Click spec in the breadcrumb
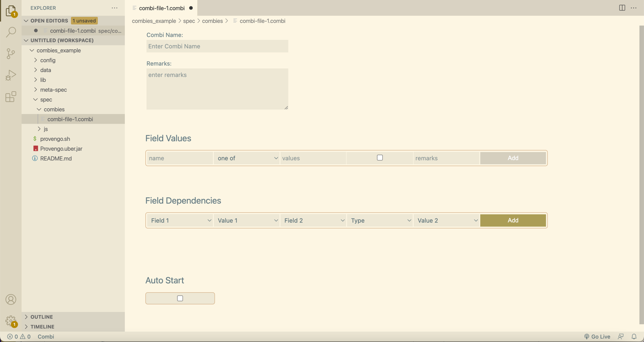The height and width of the screenshot is (342, 644). coord(189,21)
